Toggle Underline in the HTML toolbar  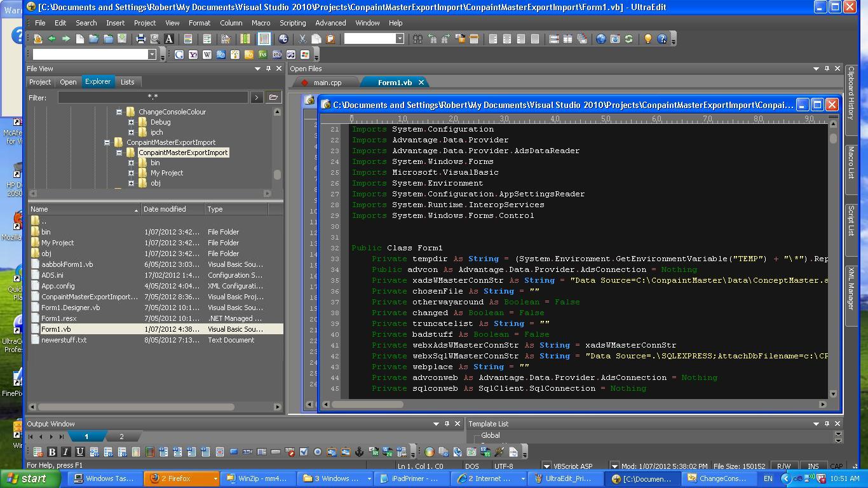point(80,452)
